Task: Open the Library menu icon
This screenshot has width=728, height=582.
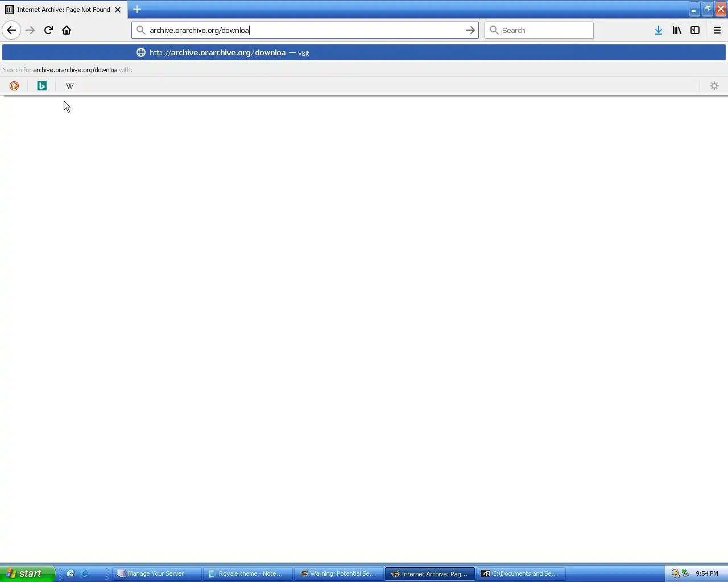Action: 677,30
